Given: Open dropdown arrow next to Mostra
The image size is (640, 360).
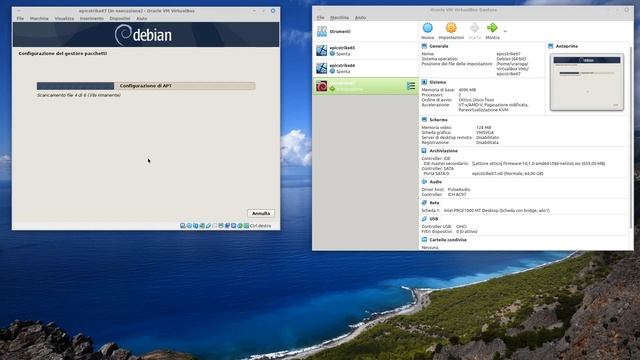Looking at the screenshot, I should point(505,31).
